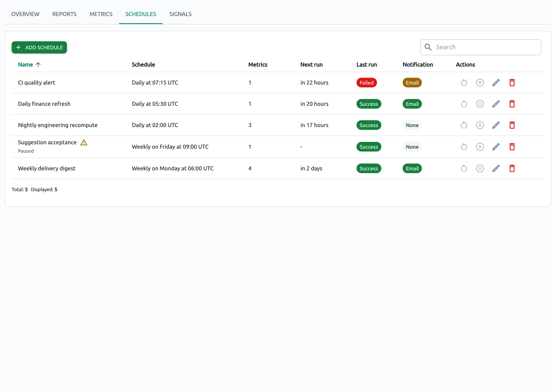553x392 pixels.
Task: Go to the Metrics tab
Action: [101, 14]
